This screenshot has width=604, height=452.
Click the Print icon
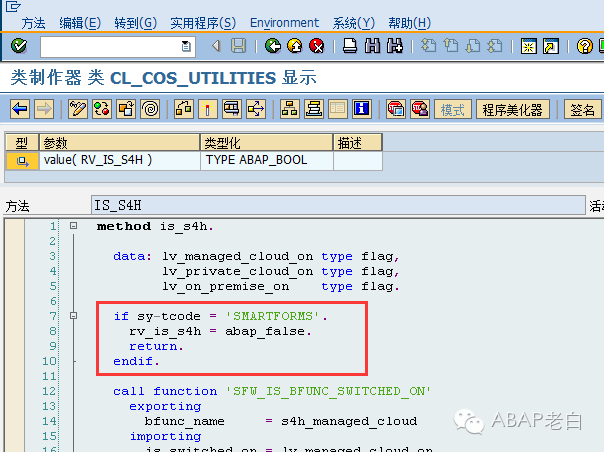tap(350, 46)
